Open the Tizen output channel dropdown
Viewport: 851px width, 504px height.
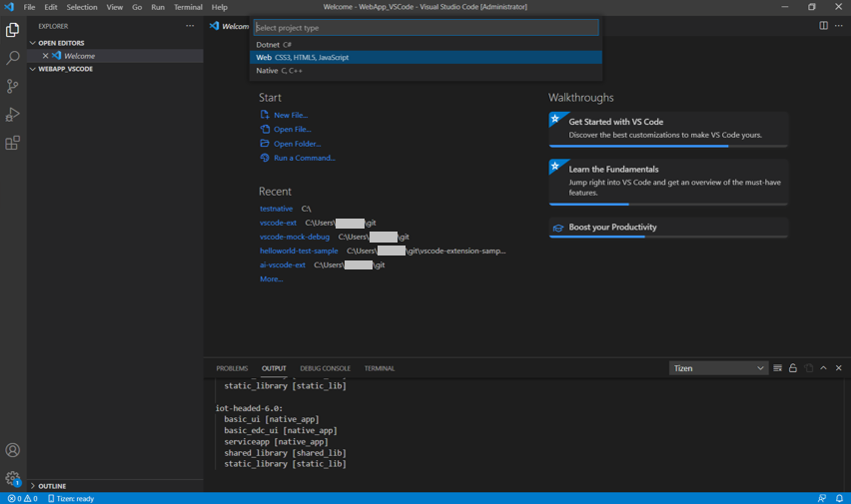718,368
